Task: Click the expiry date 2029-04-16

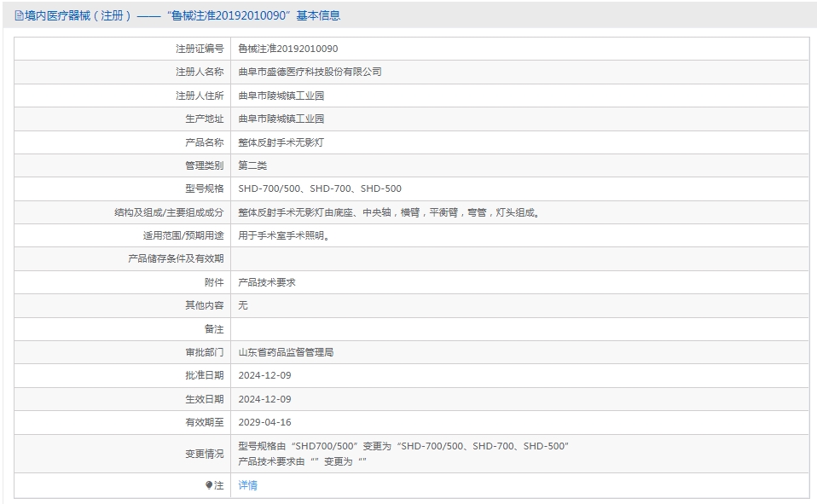Action: (x=264, y=422)
